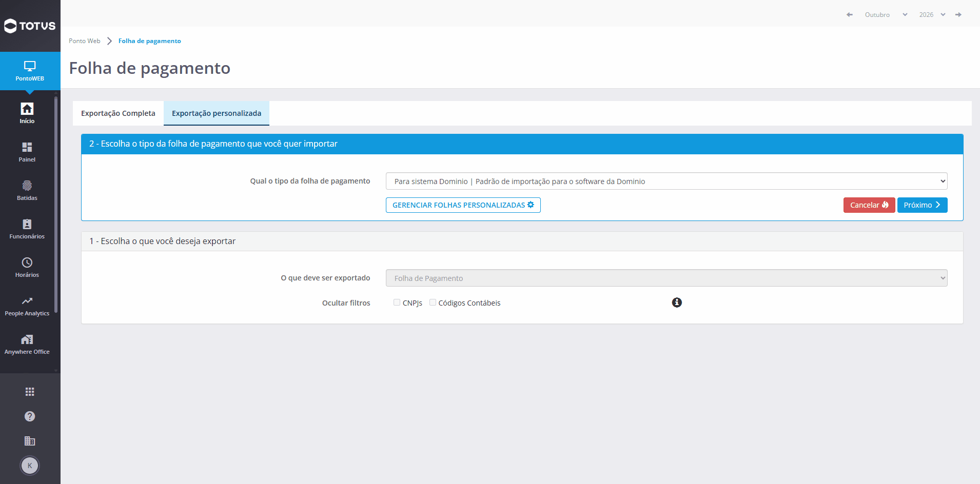This screenshot has width=980, height=484.
Task: Click the info icon beside Códigos Contábeis
Action: click(677, 302)
